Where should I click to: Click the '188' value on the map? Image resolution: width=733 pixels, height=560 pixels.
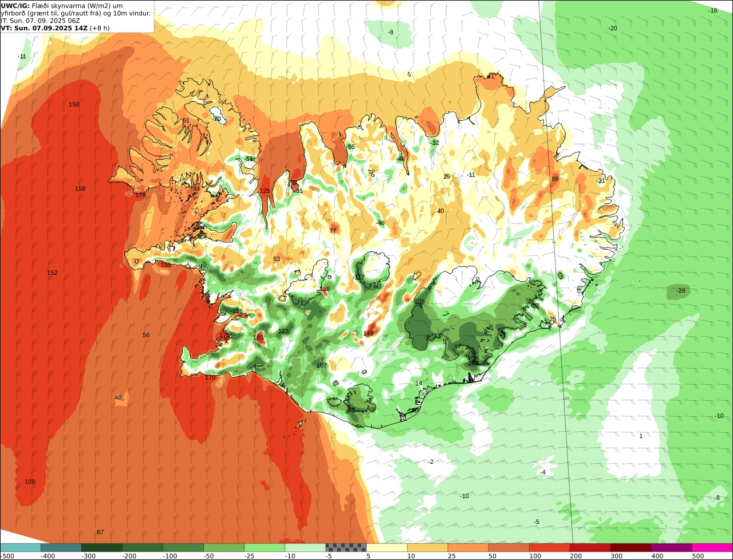[325, 289]
